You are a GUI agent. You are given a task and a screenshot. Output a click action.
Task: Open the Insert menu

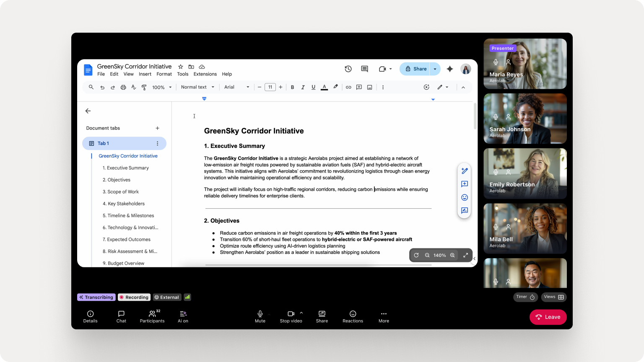[145, 74]
